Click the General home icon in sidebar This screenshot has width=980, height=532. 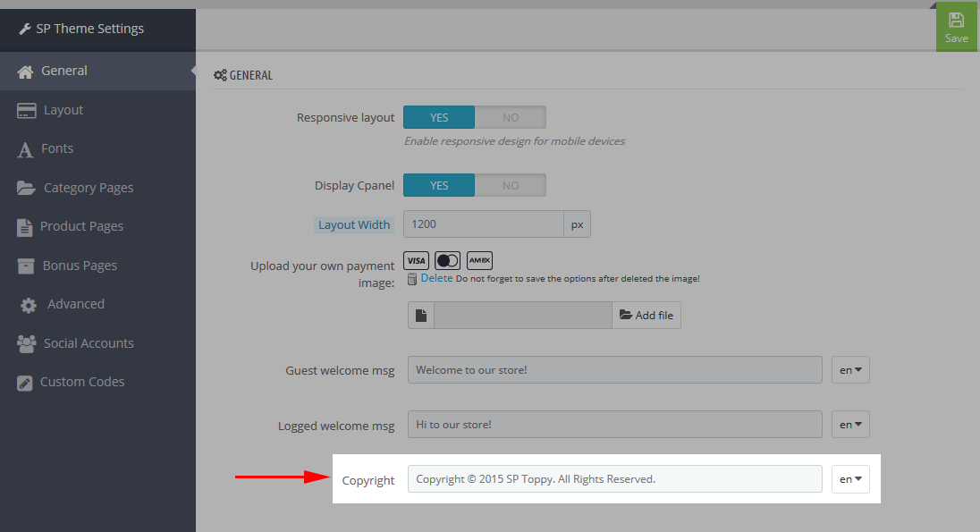point(25,72)
